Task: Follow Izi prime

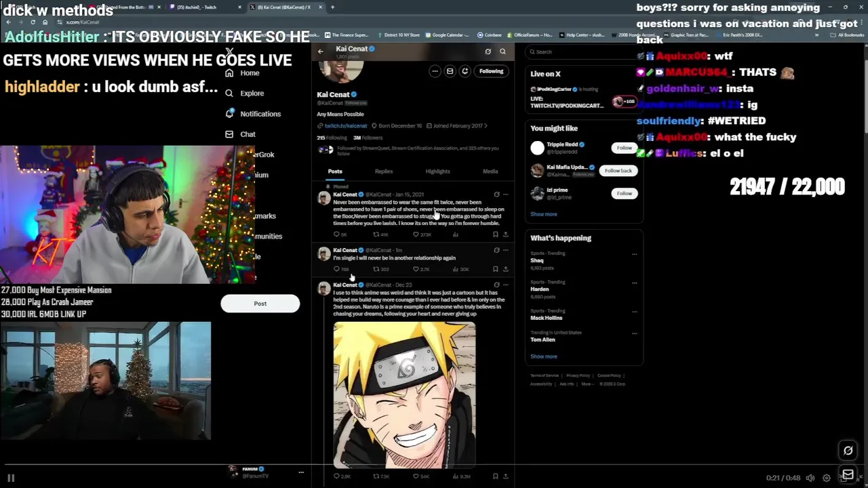Action: 624,193
